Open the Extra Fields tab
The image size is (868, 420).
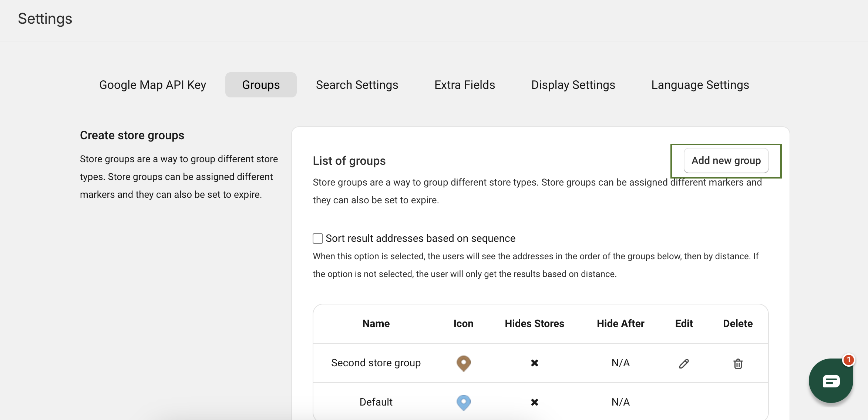[x=465, y=85]
